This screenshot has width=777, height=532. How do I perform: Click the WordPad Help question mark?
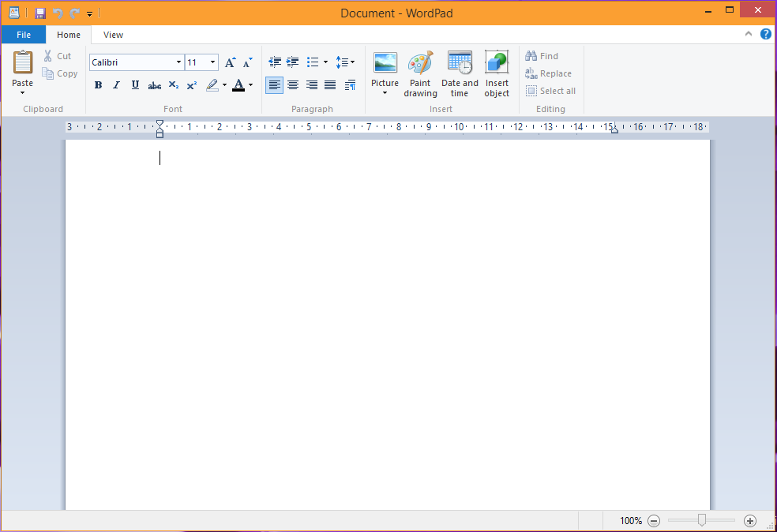click(765, 34)
